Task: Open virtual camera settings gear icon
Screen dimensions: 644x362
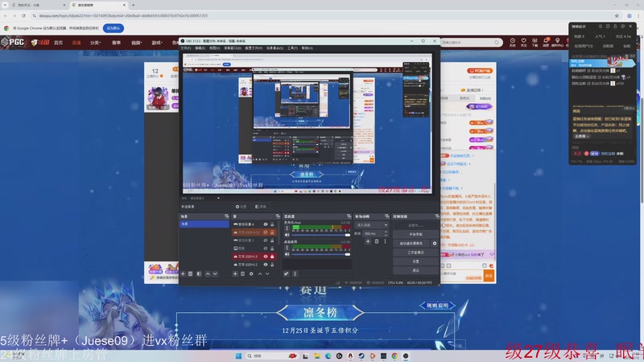Action: (x=435, y=244)
